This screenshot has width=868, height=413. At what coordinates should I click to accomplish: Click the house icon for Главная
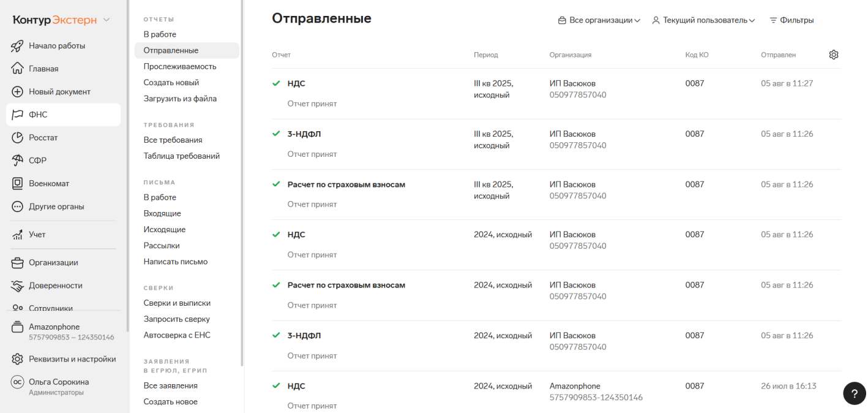click(18, 69)
